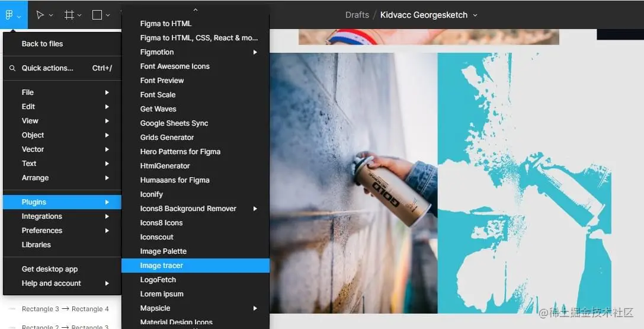Screen dimensions: 644x329
Task: Run the Font Scale plugin
Action: (x=196, y=94)
